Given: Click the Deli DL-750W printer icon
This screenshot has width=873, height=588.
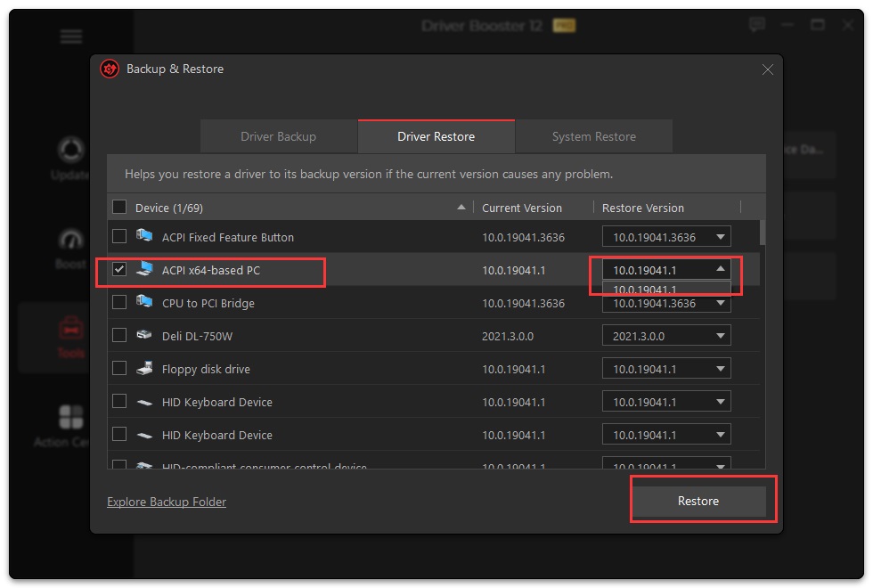Looking at the screenshot, I should (144, 335).
